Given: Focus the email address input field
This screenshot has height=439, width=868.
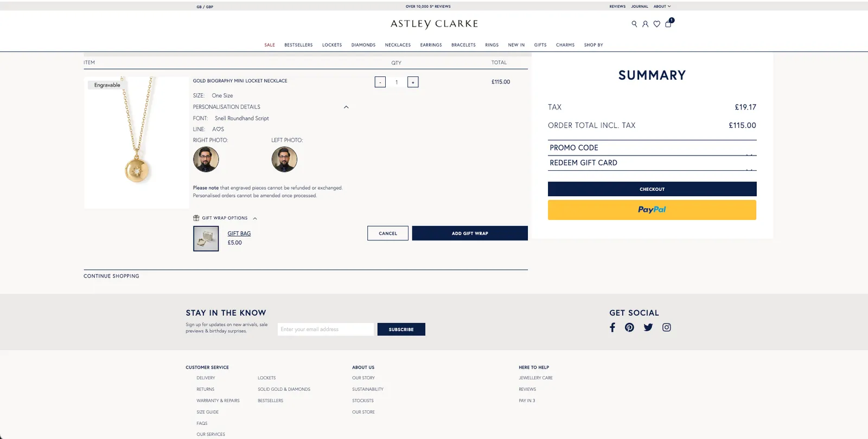Looking at the screenshot, I should [326, 330].
